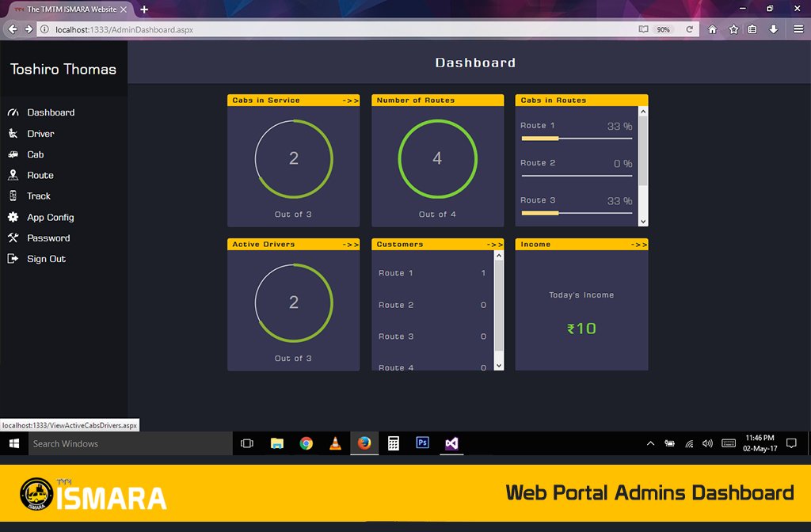This screenshot has height=532, width=811.
Task: Open Task View on the taskbar
Action: pyautogui.click(x=247, y=443)
